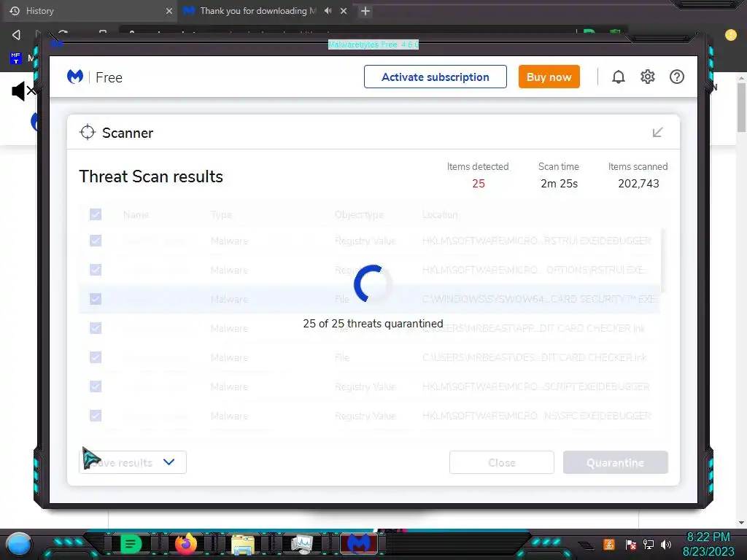The height and width of the screenshot is (560, 747).
Task: Click the Threat Scan results heading
Action: [151, 176]
